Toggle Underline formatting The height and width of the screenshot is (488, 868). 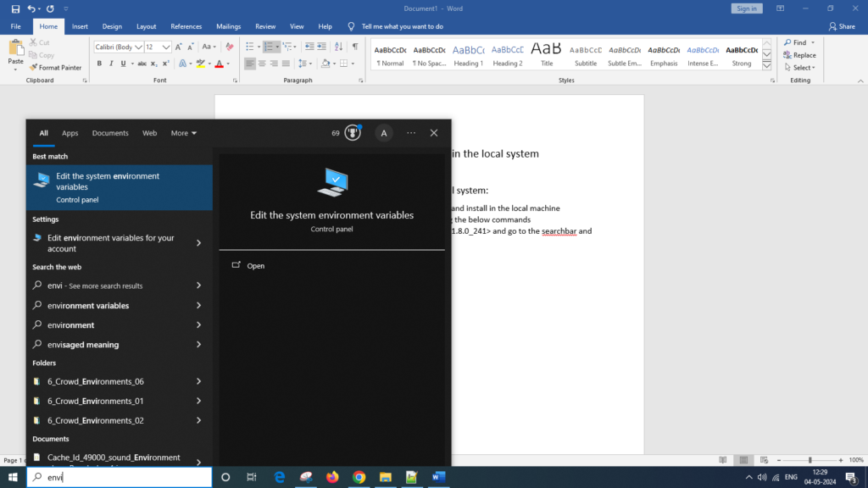123,64
